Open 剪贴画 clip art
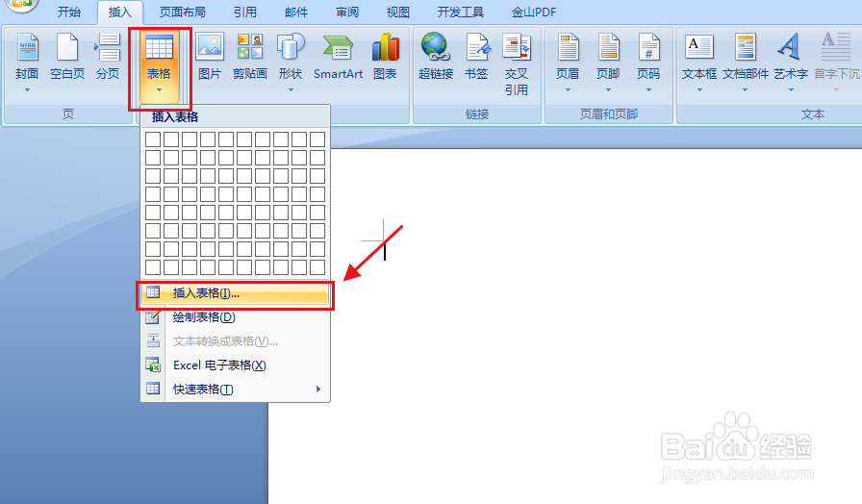Image resolution: width=862 pixels, height=504 pixels. coord(250,57)
